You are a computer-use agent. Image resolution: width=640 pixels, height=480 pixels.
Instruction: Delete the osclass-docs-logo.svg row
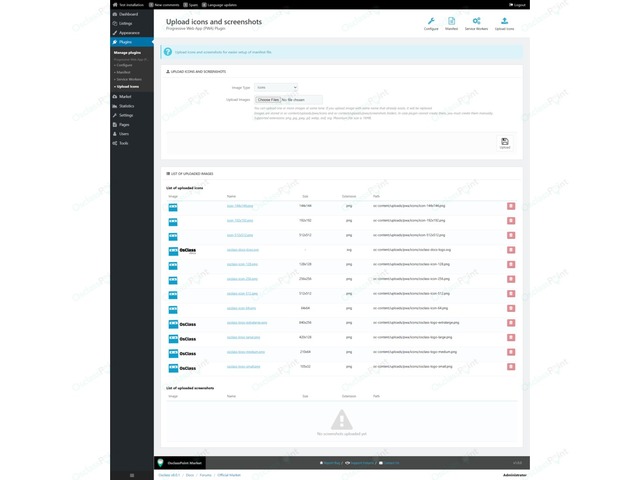(511, 250)
